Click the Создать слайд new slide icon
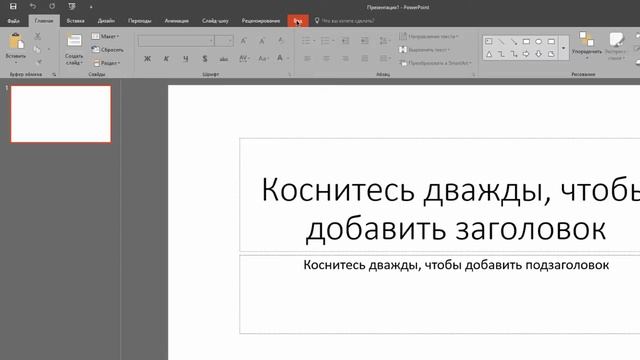The width and height of the screenshot is (640, 360). 74,41
